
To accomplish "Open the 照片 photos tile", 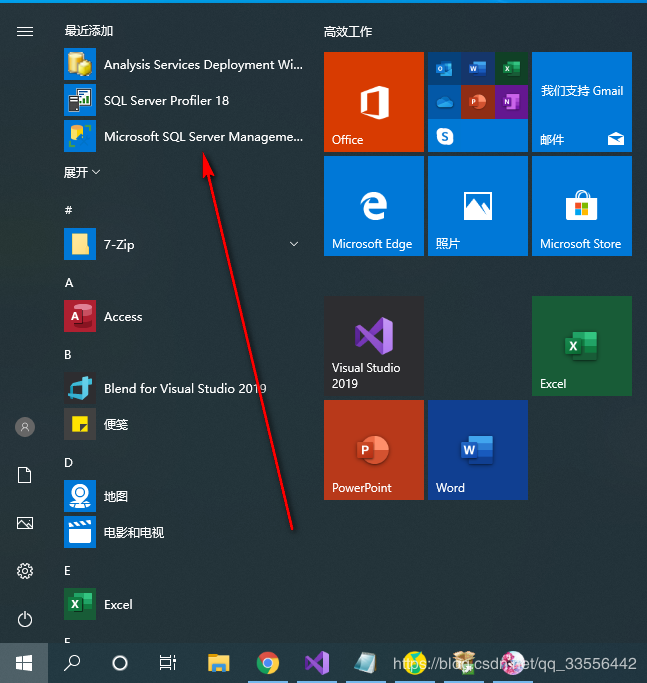I will [x=478, y=206].
